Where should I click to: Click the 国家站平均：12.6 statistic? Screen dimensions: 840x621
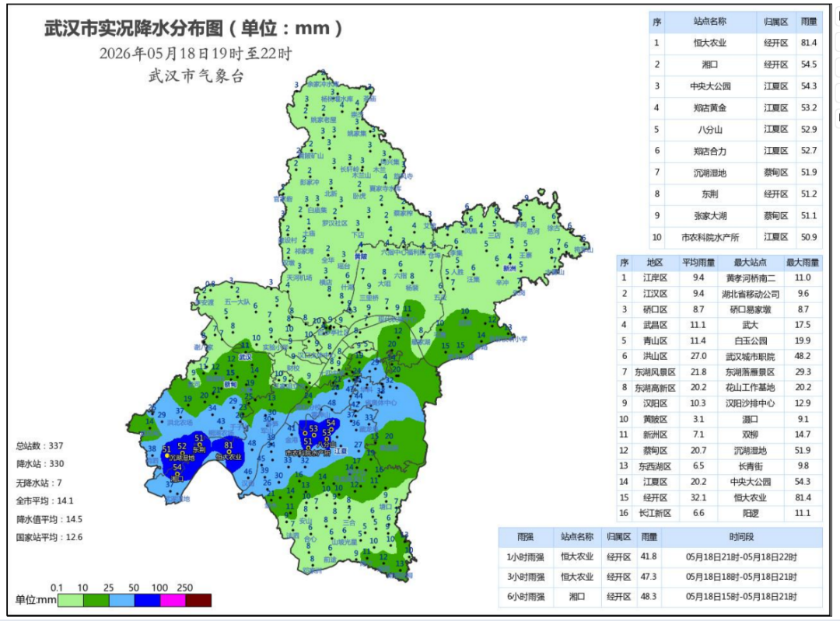pos(49,538)
